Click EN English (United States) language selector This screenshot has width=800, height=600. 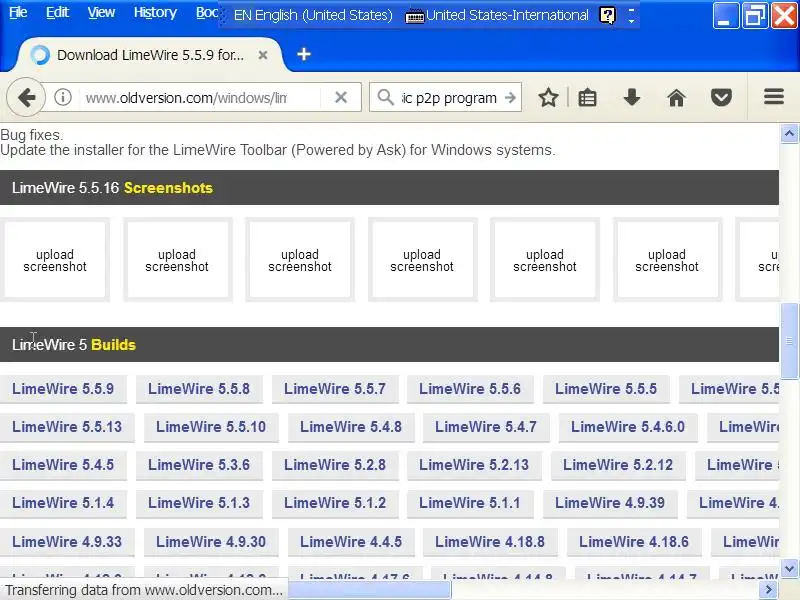[313, 15]
